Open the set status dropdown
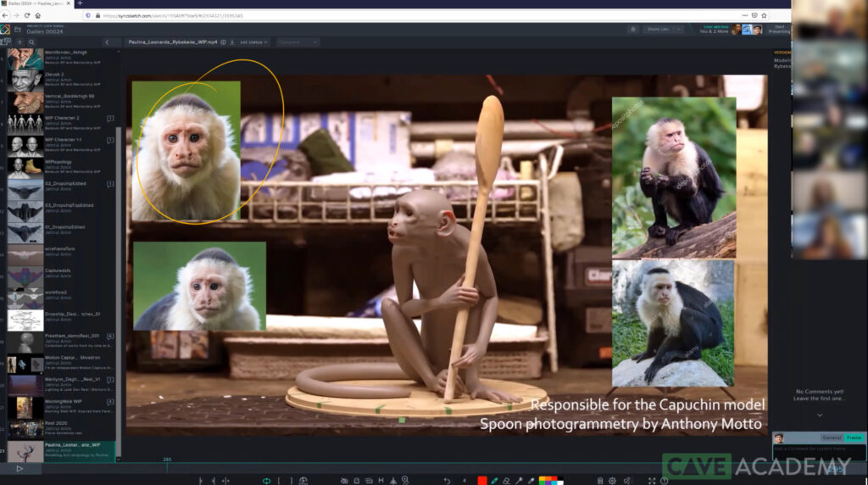The height and width of the screenshot is (485, 868). click(x=253, y=42)
